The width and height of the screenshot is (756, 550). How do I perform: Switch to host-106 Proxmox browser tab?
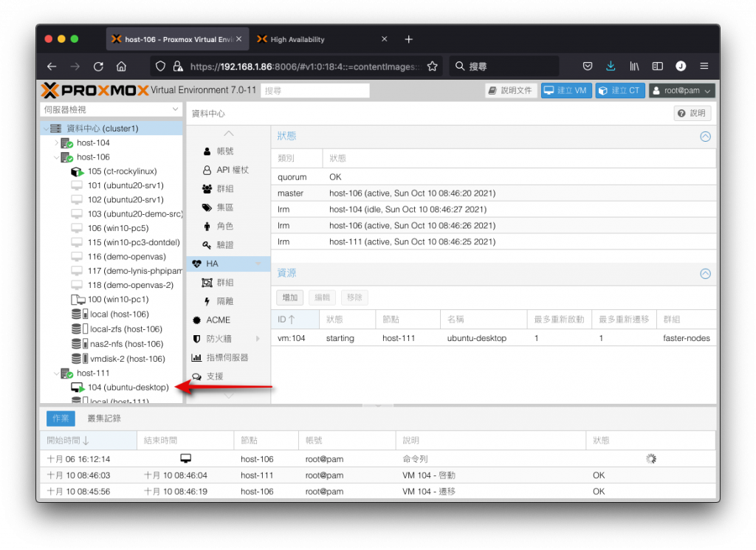(x=177, y=39)
